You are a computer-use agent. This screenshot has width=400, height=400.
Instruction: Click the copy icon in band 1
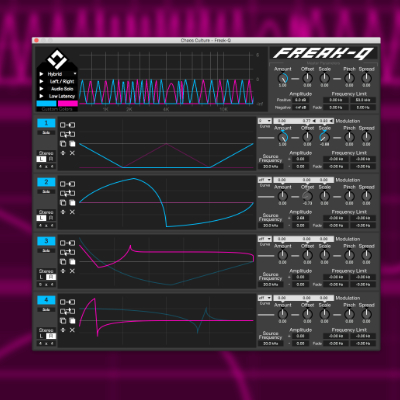tap(63, 144)
